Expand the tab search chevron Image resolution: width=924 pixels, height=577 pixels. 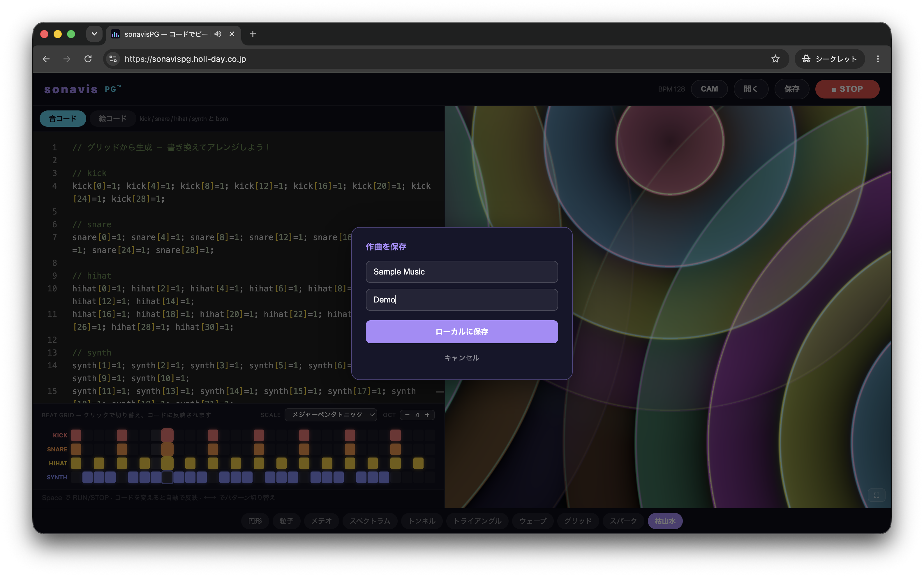[x=94, y=34]
